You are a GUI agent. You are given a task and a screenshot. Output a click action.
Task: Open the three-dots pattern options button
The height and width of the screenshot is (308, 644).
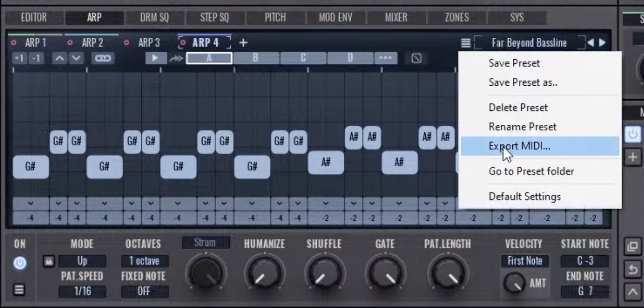click(x=386, y=58)
